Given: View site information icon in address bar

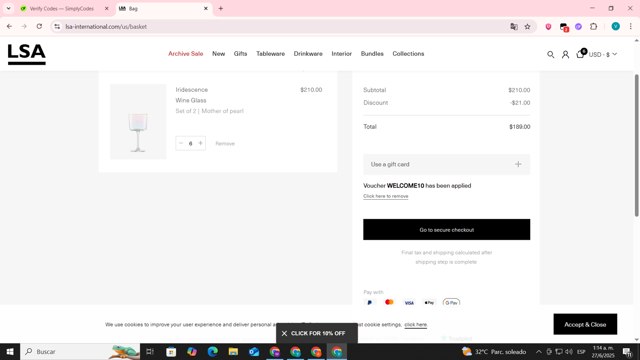Looking at the screenshot, I should pos(57,27).
